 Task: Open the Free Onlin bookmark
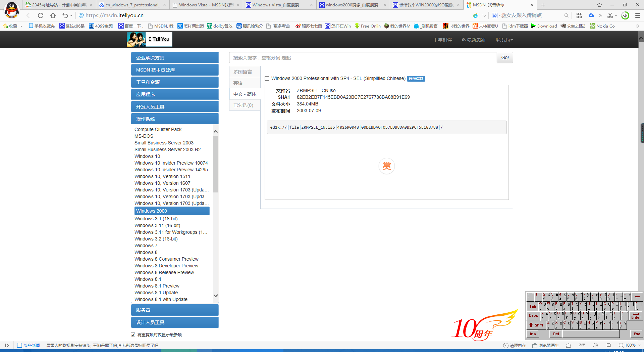pyautogui.click(x=367, y=26)
